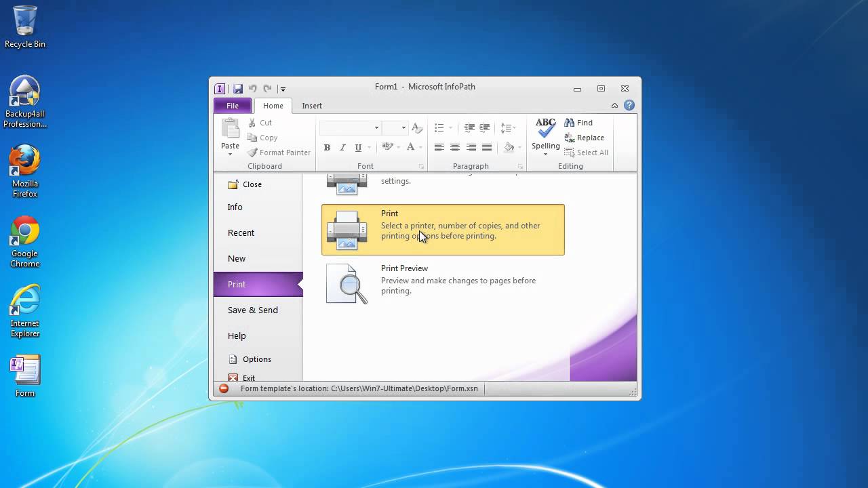Click Cut in Clipboard group
Viewport: 868px width, 488px height.
click(x=260, y=123)
